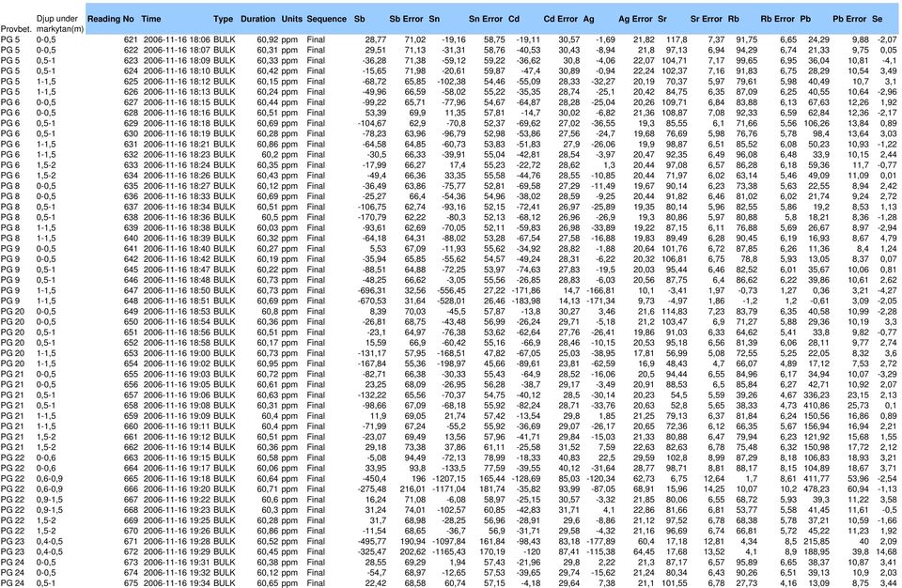Select the 'Djup under markytan(m)' header
The image size is (902, 588).
point(60,23)
